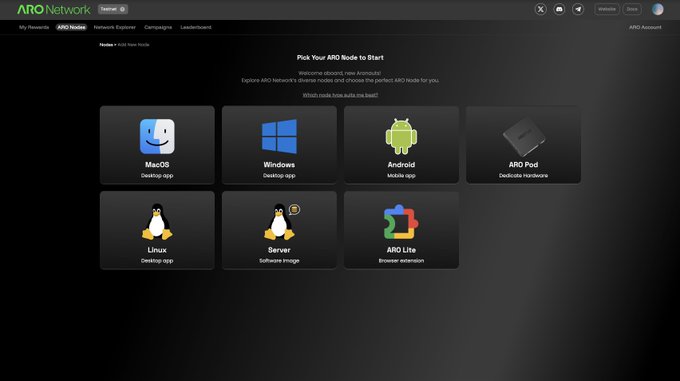This screenshot has width=680, height=381.
Task: Open the Leaderboard tab
Action: (196, 27)
